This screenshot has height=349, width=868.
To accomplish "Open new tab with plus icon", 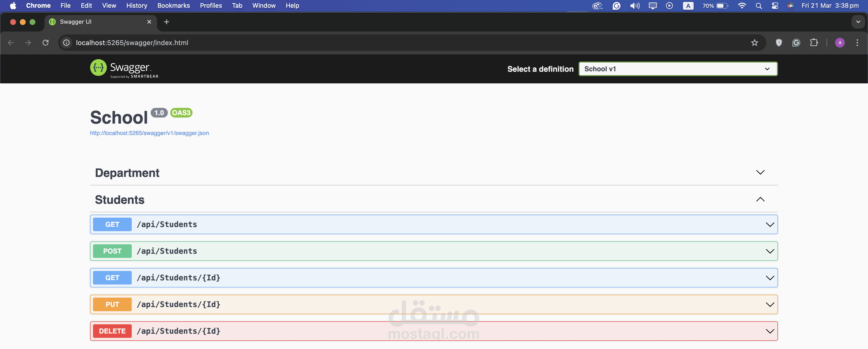I will point(166,22).
